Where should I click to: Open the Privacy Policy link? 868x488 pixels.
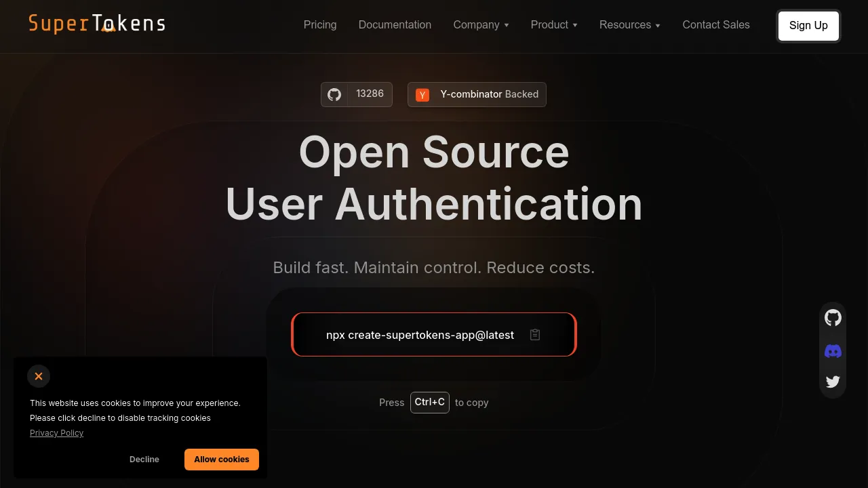click(x=57, y=433)
